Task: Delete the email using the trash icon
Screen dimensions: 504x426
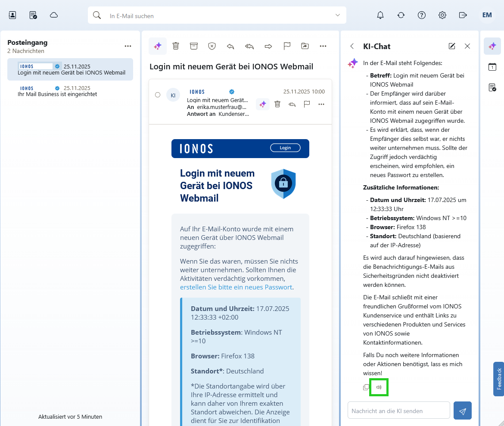Action: 176,46
